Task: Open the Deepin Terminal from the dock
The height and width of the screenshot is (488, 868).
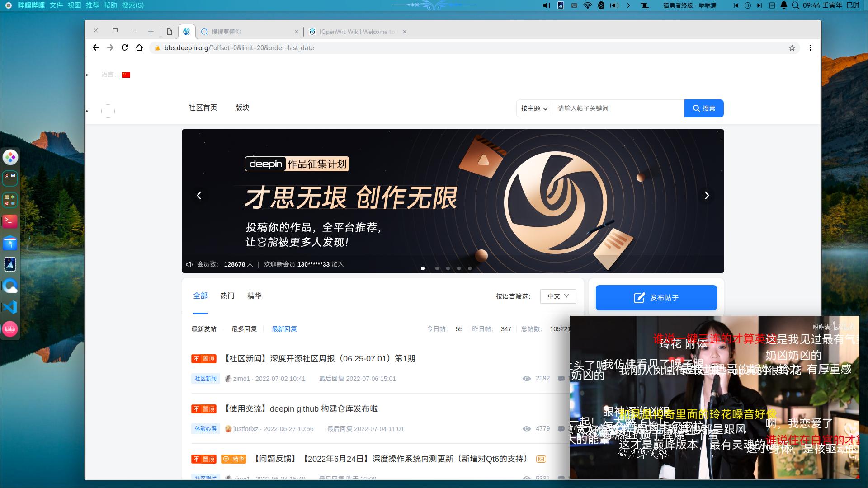Action: (10, 221)
